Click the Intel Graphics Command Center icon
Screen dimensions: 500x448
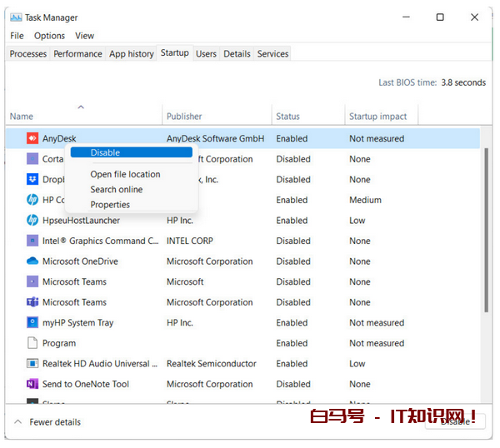(32, 241)
